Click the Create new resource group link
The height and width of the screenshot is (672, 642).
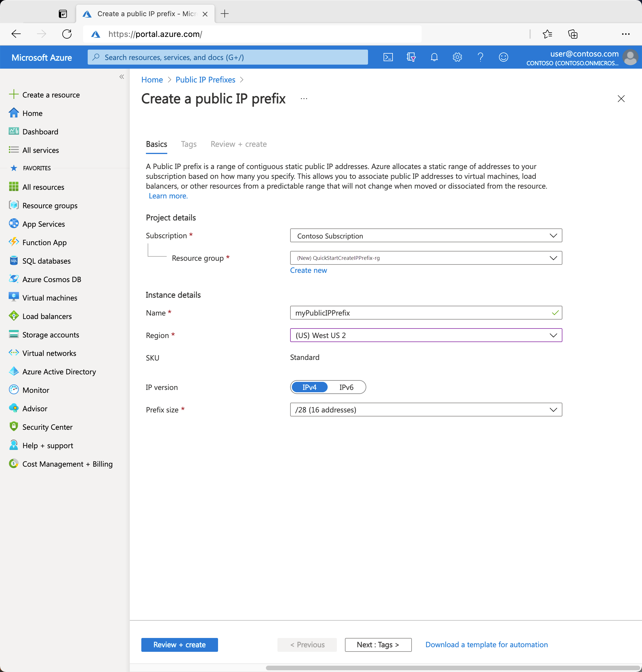coord(308,270)
